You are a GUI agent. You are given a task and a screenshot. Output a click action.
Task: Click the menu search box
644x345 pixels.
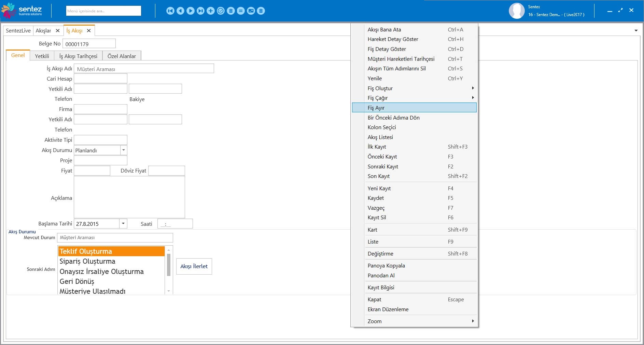click(x=103, y=11)
